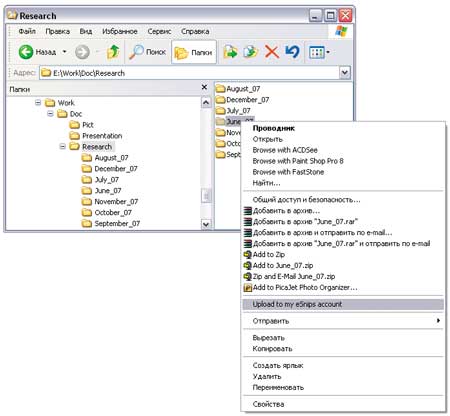
Task: Expand the address bar dropdown
Action: 345,73
